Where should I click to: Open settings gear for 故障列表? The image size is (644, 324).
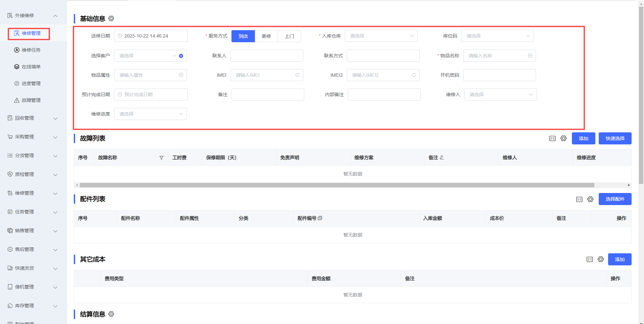(563, 138)
